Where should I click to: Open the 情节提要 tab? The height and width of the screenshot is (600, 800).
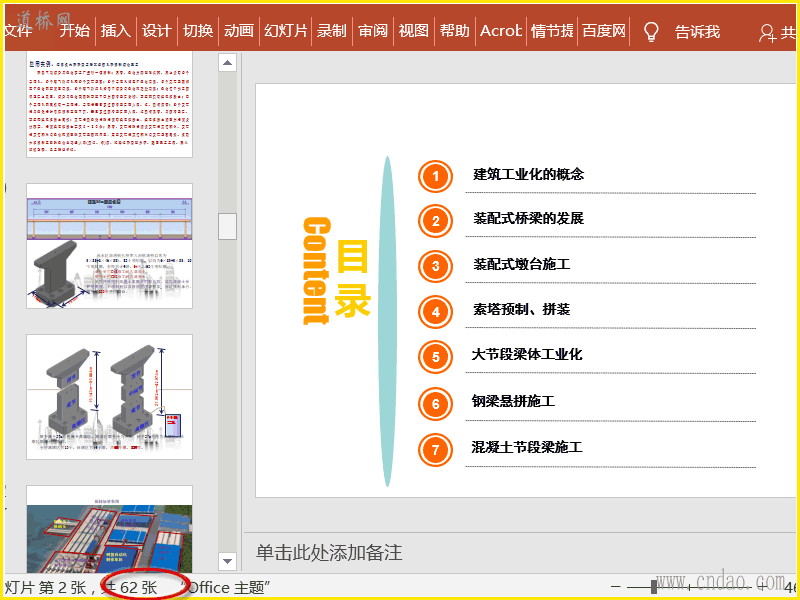[x=552, y=31]
